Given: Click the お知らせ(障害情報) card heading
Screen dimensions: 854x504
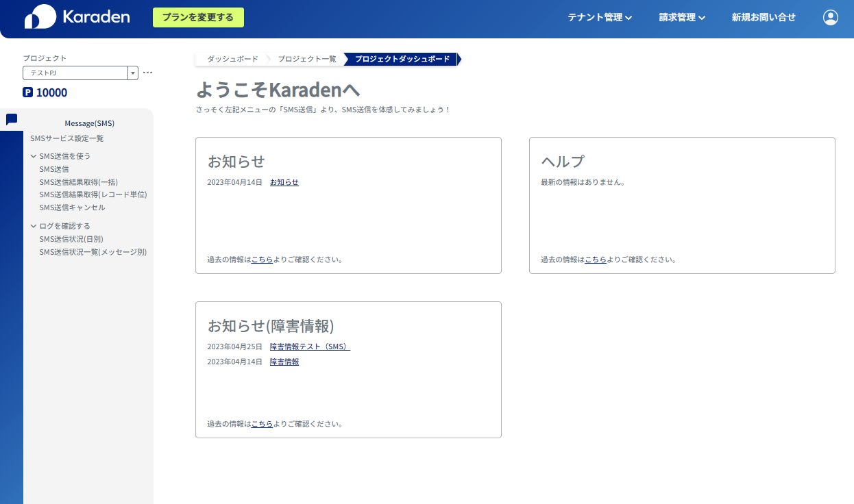Looking at the screenshot, I should click(x=271, y=325).
